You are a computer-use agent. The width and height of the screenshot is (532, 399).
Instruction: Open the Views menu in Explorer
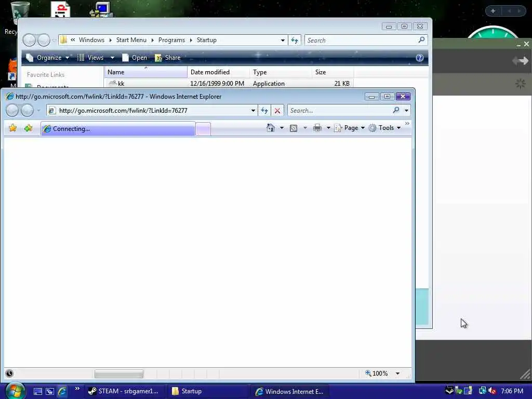click(96, 58)
